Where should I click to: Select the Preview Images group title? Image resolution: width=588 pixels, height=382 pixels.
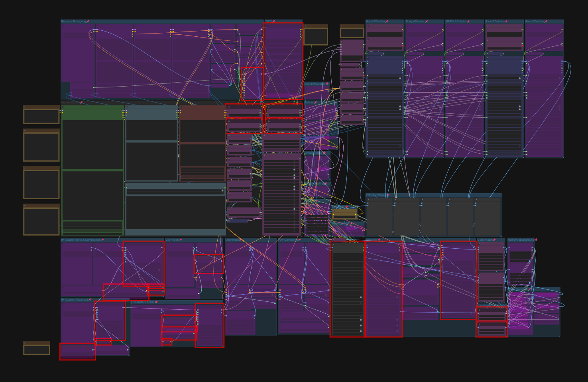(376, 195)
